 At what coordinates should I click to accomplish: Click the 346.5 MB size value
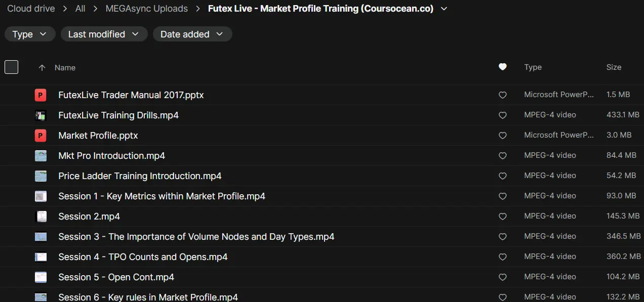(624, 236)
